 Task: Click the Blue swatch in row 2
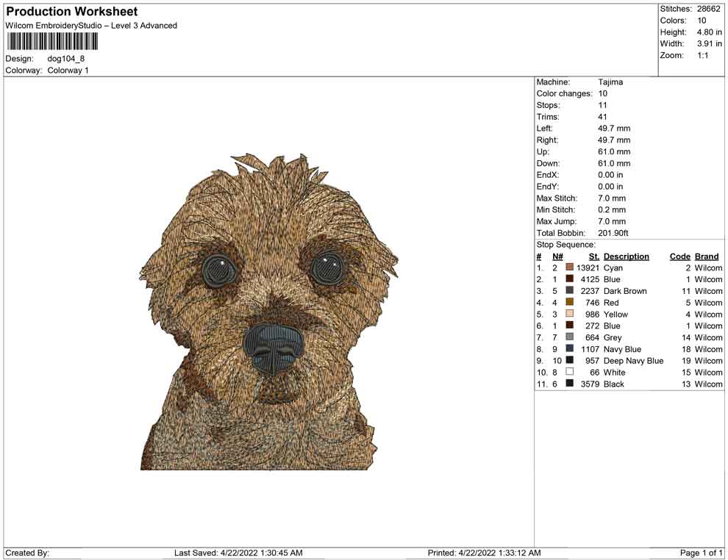coord(568,279)
